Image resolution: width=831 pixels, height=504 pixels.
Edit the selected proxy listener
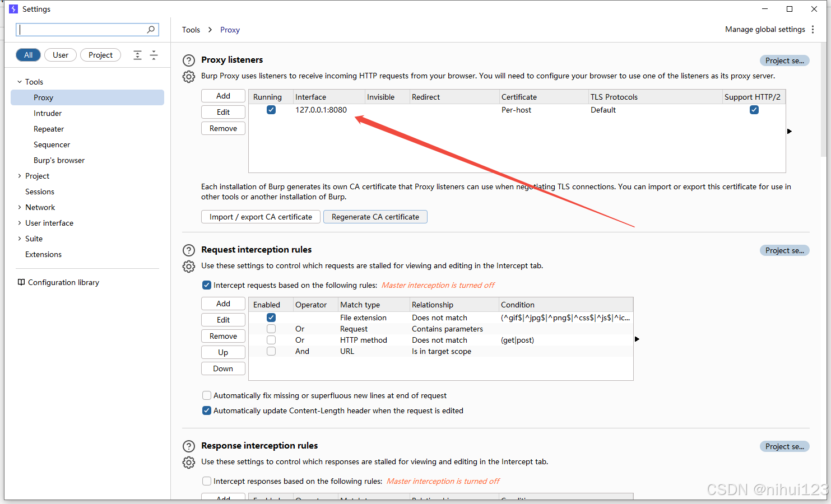point(223,112)
